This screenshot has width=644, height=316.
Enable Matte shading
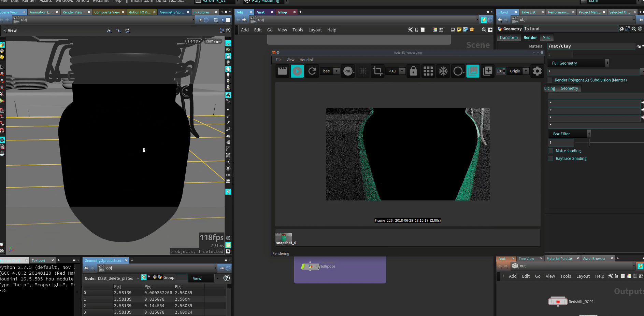[x=550, y=151]
